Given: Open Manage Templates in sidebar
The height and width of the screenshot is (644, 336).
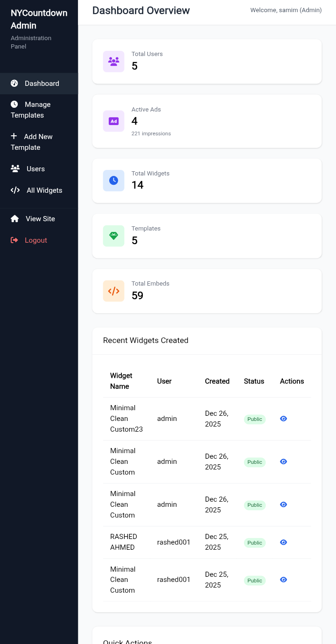Looking at the screenshot, I should click(39, 110).
